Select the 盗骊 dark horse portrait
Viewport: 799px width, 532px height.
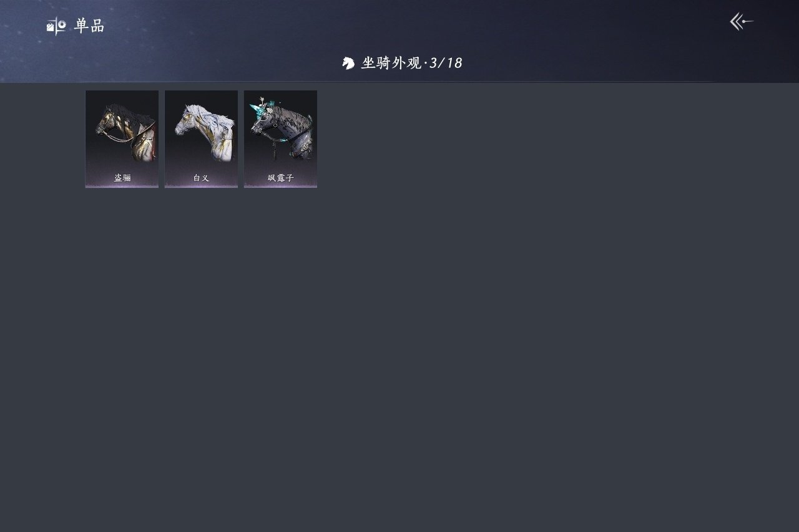tap(122, 138)
